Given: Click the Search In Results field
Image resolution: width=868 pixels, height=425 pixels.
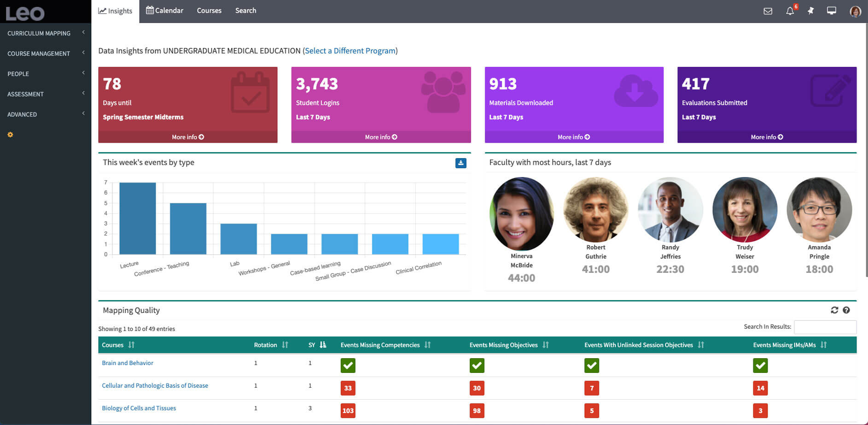Looking at the screenshot, I should pyautogui.click(x=825, y=327).
